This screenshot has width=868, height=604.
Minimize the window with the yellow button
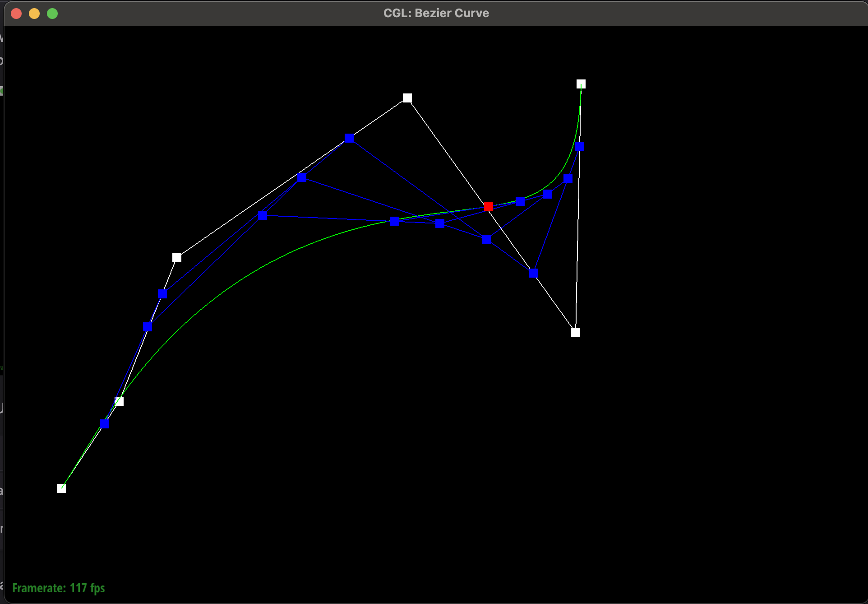pos(34,14)
